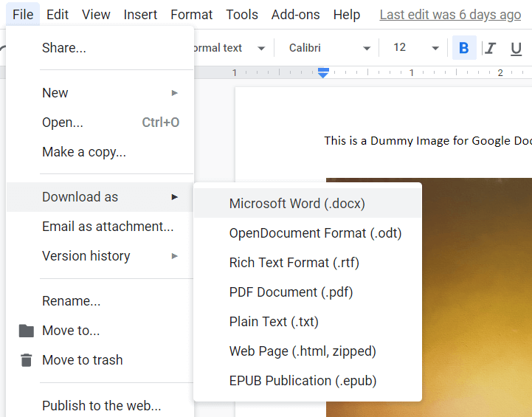This screenshot has width=532, height=417.
Task: Click the trash can icon
Action: (x=27, y=360)
